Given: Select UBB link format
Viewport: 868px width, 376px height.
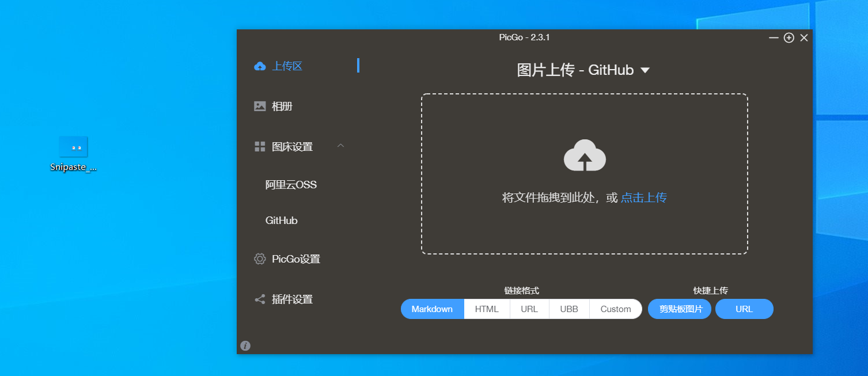Looking at the screenshot, I should tap(569, 309).
